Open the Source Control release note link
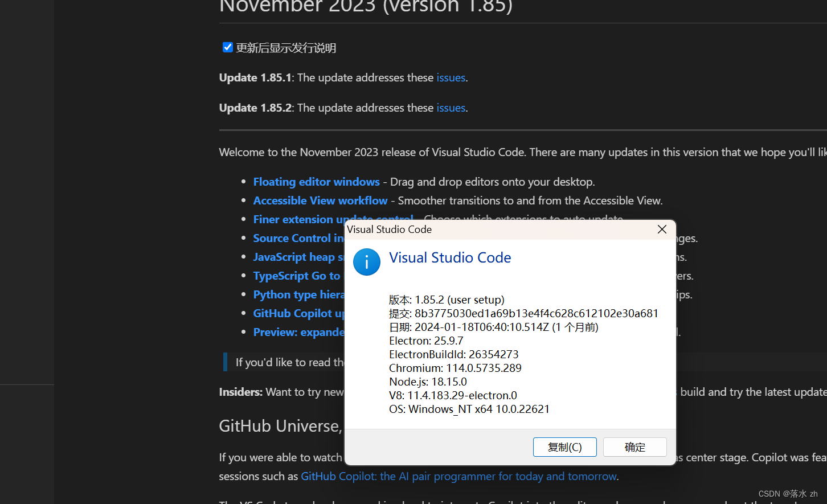 click(299, 238)
